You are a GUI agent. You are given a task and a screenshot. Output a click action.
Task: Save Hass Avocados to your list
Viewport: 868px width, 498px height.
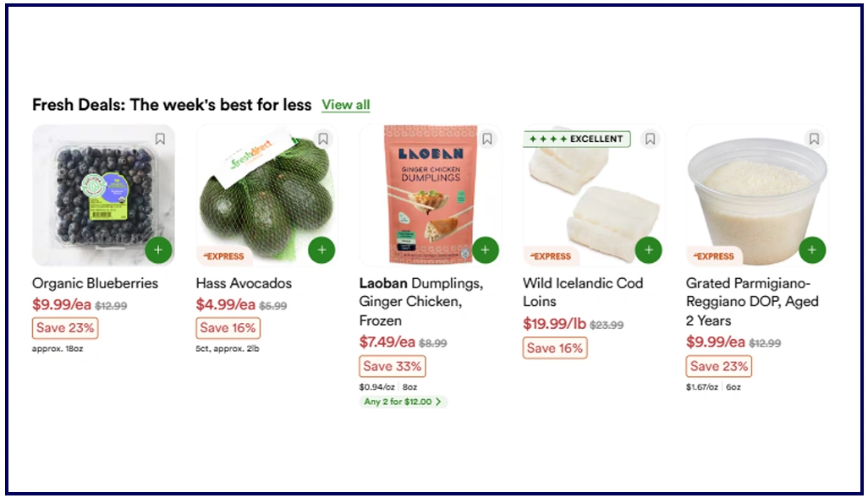(x=323, y=139)
